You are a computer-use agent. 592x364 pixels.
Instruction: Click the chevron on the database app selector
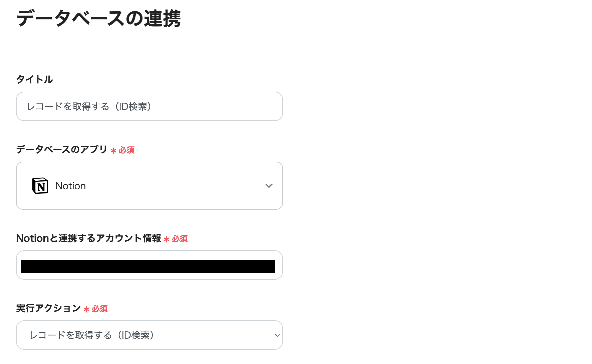point(269,186)
